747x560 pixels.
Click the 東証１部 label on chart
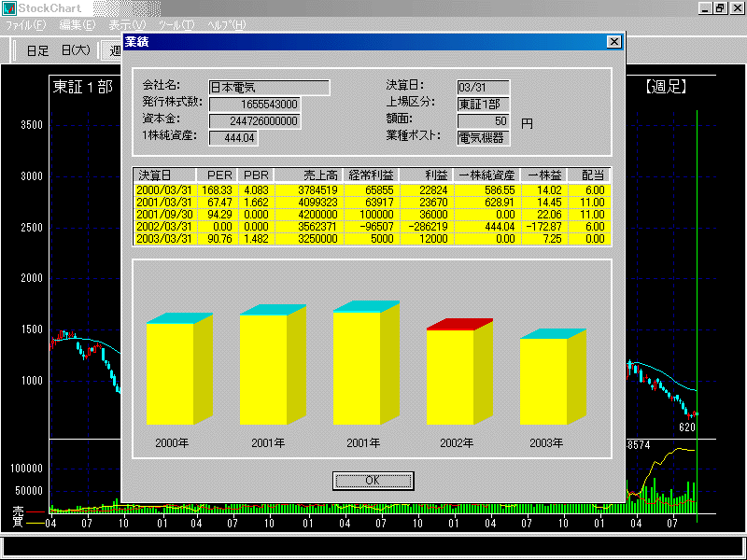[83, 87]
